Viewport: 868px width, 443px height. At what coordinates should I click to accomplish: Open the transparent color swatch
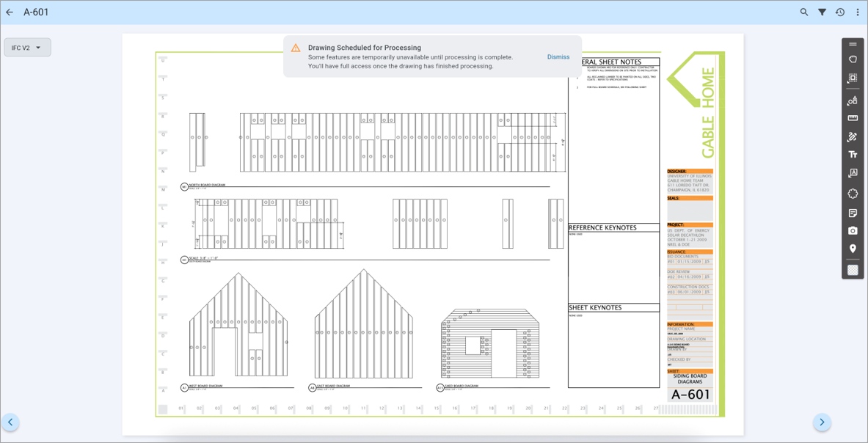(853, 269)
